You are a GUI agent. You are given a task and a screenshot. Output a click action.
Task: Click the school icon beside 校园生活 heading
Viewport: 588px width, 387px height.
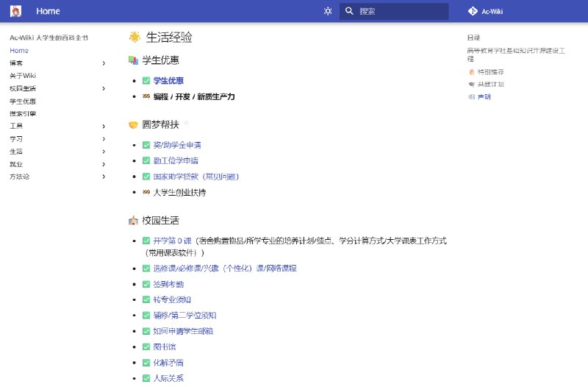coord(133,220)
